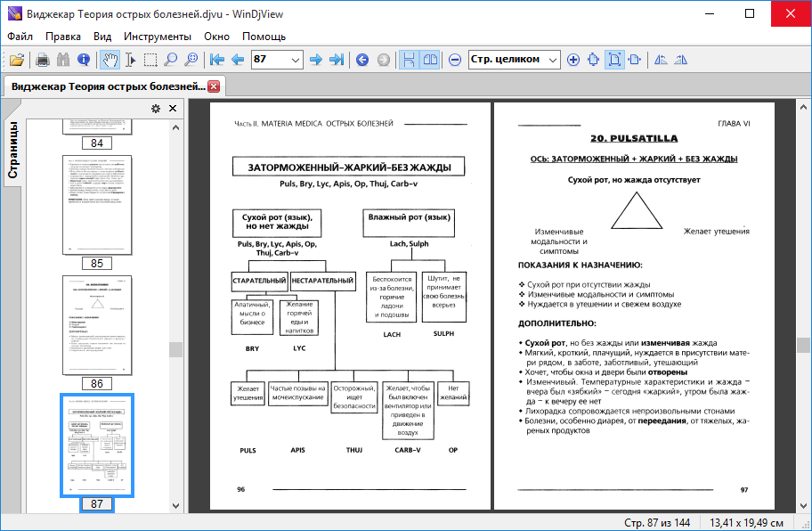
Task: Open the Окно menu
Action: 216,37
